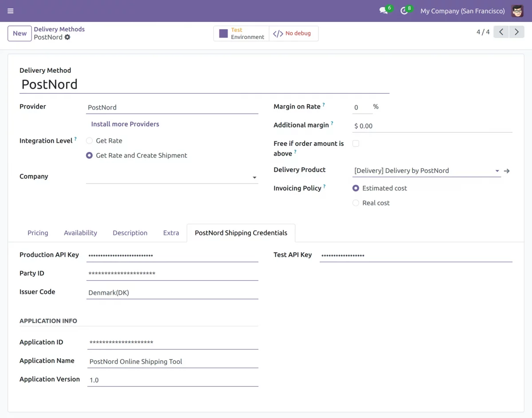Image resolution: width=532 pixels, height=418 pixels.
Task: Click the New button
Action: pos(20,33)
